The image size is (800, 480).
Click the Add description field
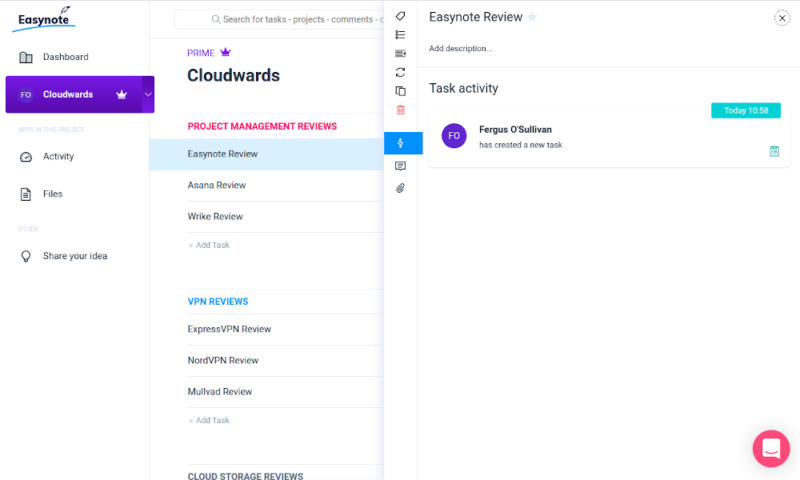(x=461, y=48)
